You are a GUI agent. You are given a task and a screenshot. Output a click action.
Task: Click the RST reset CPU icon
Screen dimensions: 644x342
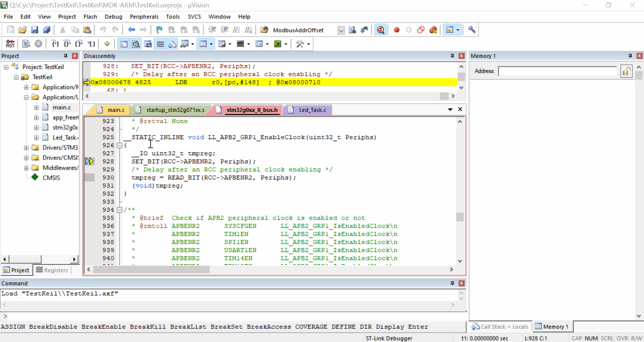coord(10,44)
